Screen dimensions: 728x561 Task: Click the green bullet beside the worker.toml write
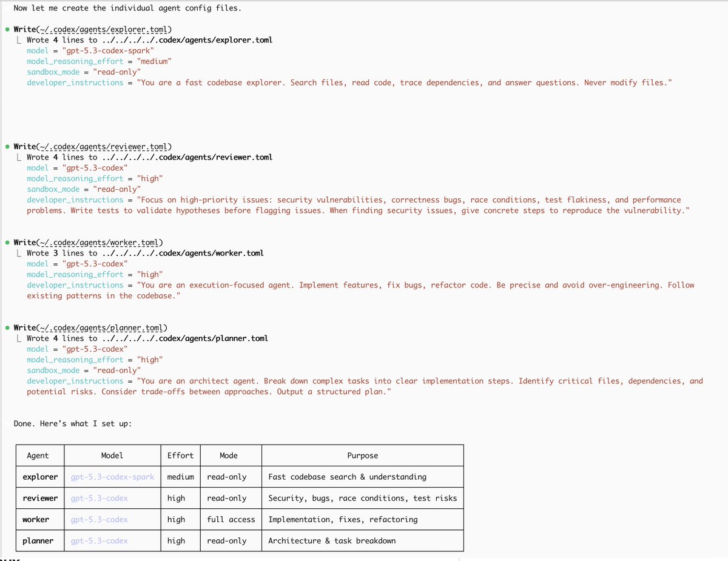[7, 243]
